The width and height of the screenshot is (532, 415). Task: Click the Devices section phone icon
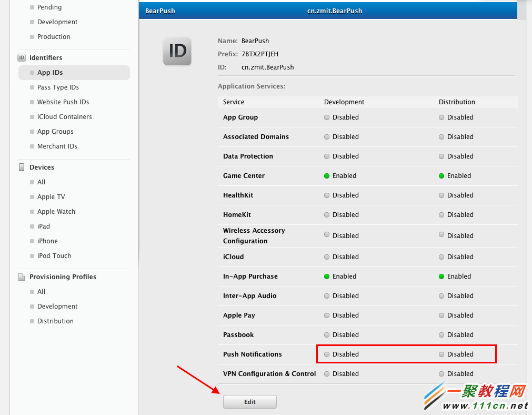(22, 167)
